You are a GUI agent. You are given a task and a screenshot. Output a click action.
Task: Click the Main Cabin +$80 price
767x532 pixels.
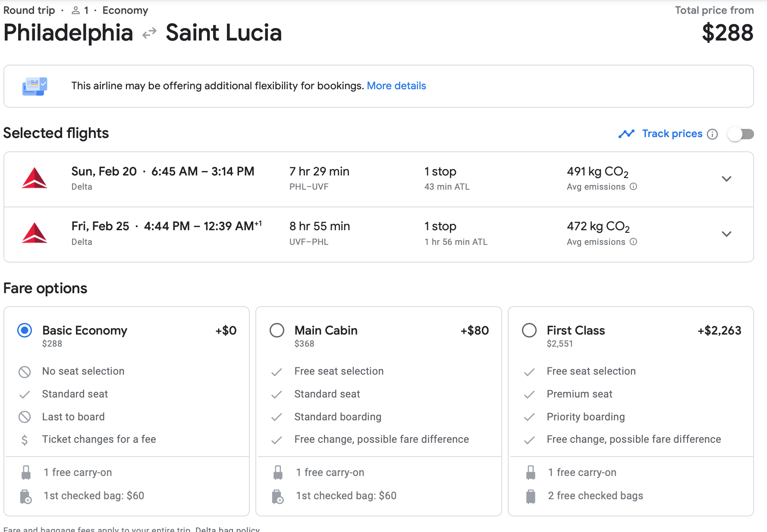pos(475,331)
